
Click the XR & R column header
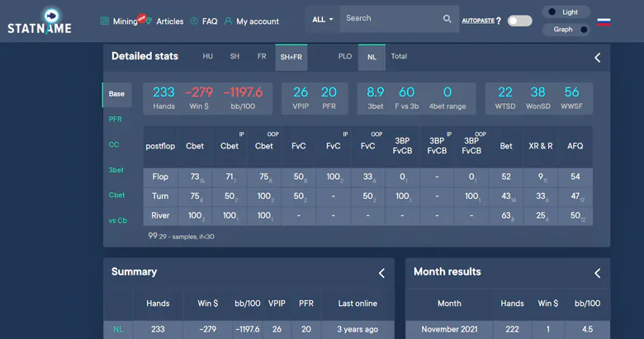tap(541, 146)
